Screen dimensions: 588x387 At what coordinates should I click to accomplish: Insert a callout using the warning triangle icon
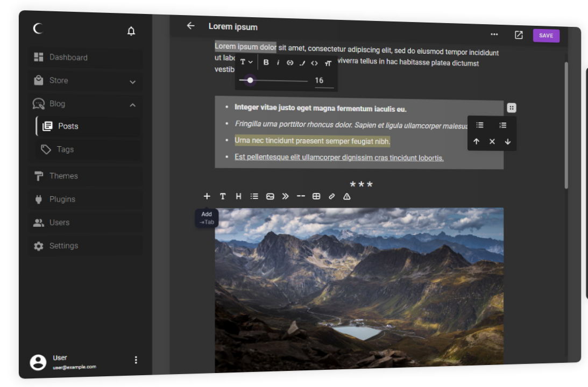tap(346, 196)
